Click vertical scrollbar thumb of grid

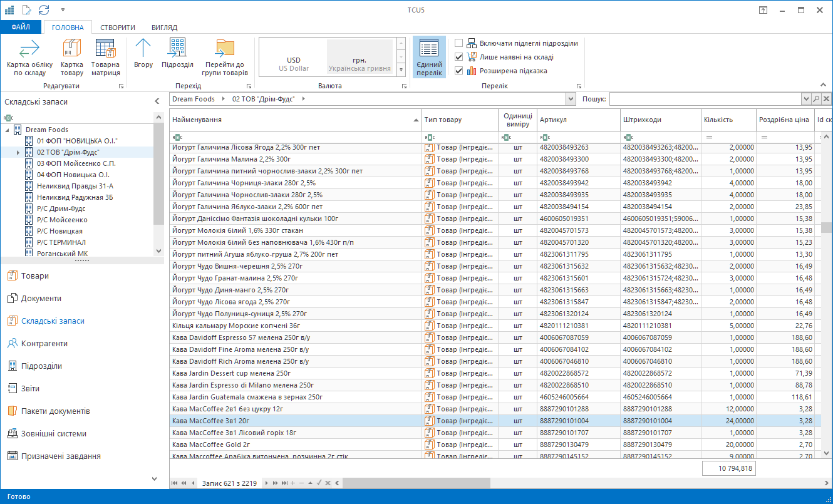pos(827,227)
